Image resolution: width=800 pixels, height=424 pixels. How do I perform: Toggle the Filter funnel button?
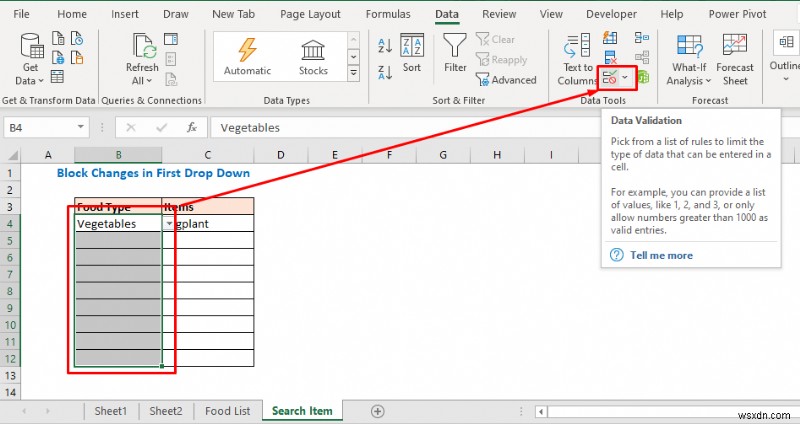tap(455, 53)
